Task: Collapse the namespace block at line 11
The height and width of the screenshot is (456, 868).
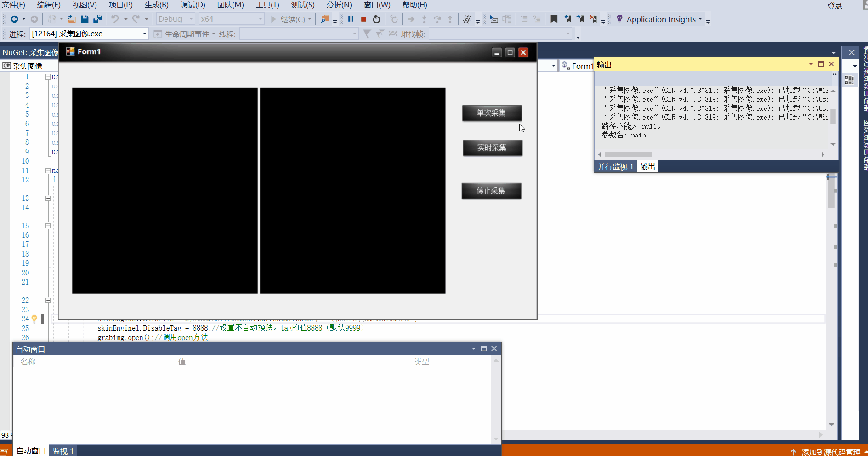Action: click(x=48, y=171)
